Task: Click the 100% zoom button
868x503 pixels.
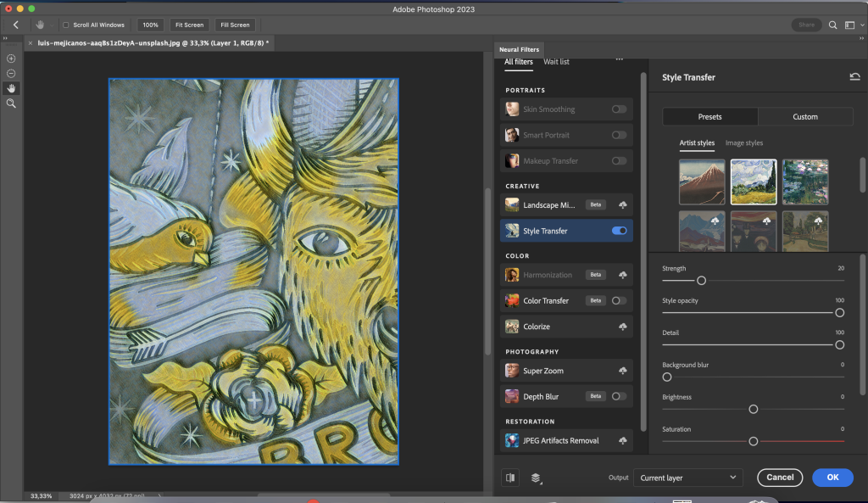Action: (x=151, y=25)
